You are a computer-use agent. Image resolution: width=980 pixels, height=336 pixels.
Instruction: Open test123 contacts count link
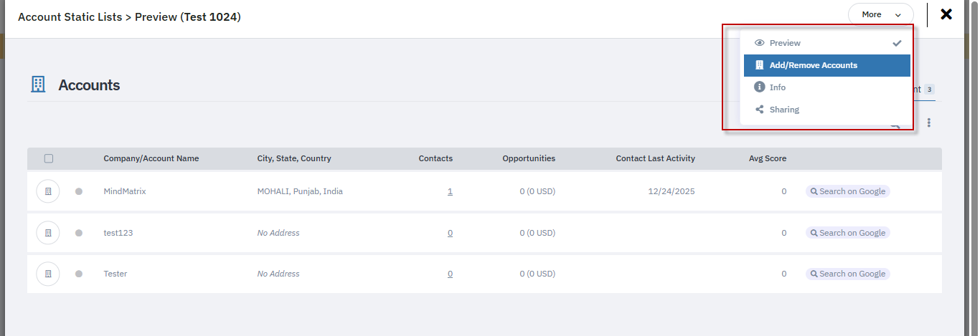pyautogui.click(x=450, y=233)
